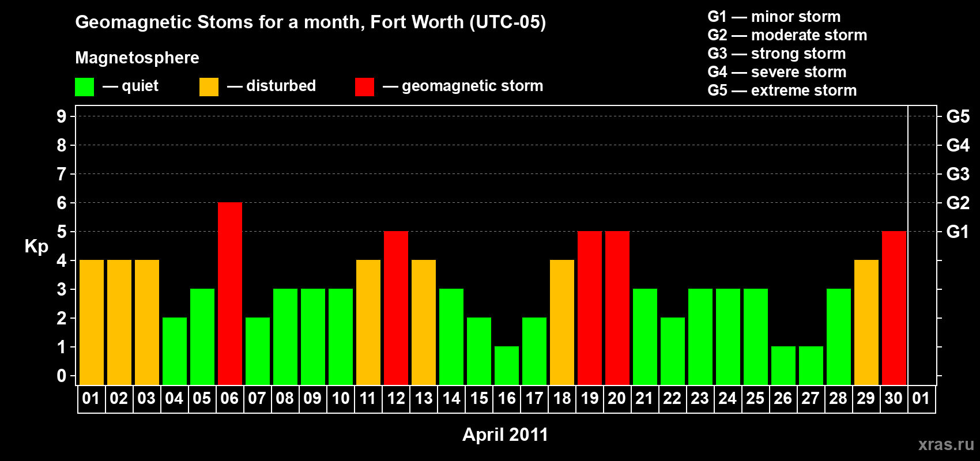Screen dimensions: 980x461
Task: Click the G1 label on the right axis
Action: pyautogui.click(x=958, y=232)
